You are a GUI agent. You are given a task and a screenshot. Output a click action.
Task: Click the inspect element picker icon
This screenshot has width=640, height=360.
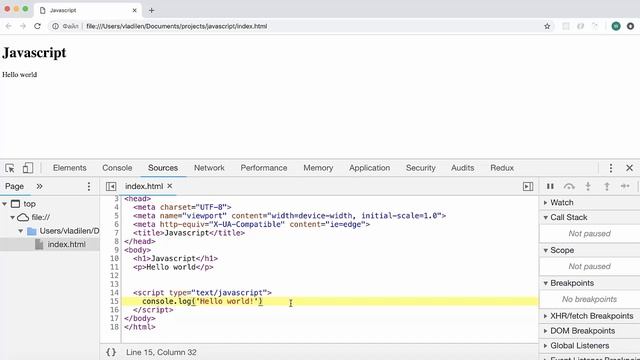(x=10, y=168)
